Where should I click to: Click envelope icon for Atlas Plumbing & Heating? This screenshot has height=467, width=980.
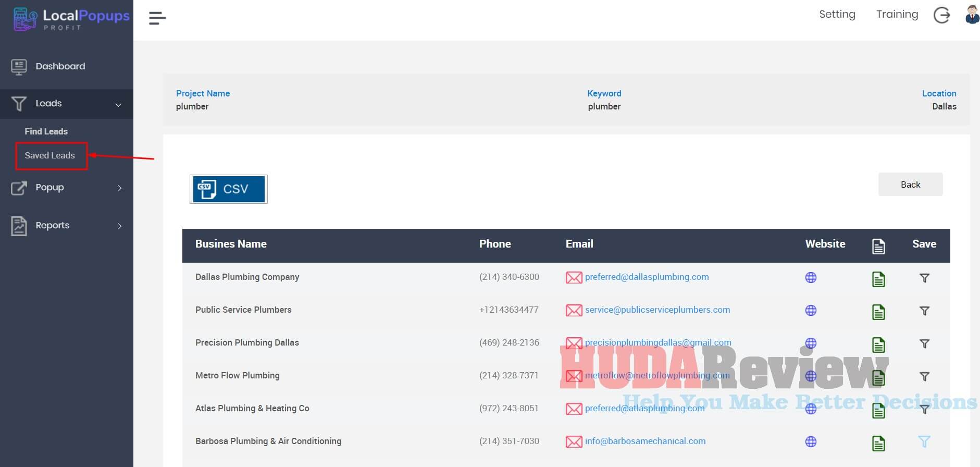(574, 409)
